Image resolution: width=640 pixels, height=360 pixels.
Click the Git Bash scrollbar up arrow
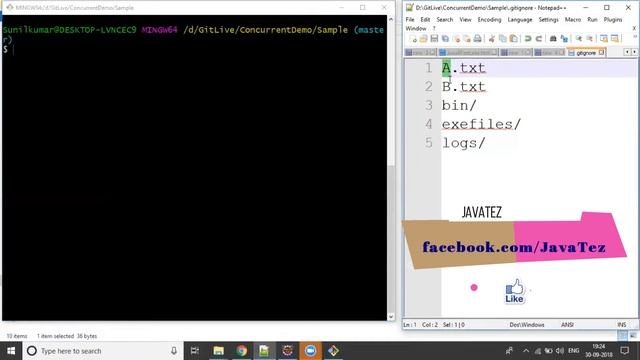391,19
